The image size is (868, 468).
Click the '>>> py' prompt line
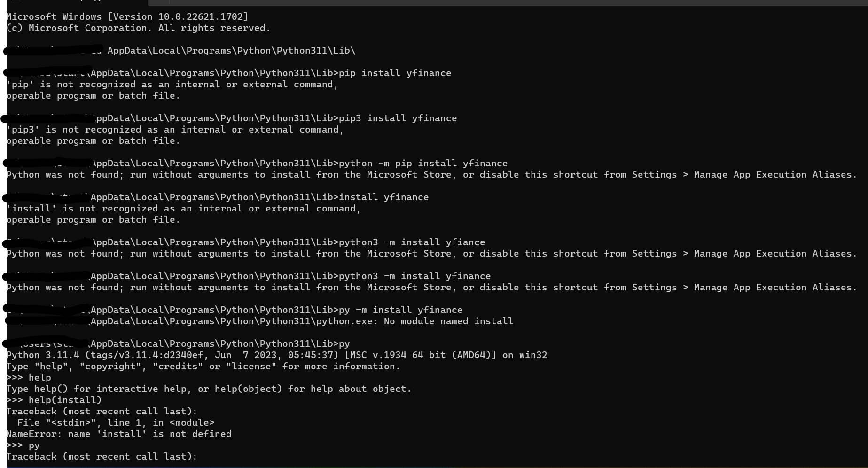pyautogui.click(x=23, y=445)
